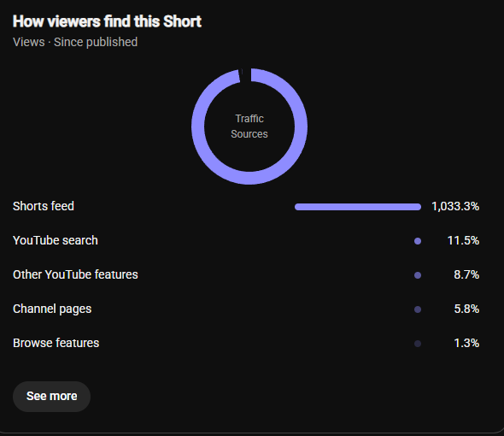504x436 pixels.
Task: Click the How viewers find this Short heading
Action: coord(107,21)
